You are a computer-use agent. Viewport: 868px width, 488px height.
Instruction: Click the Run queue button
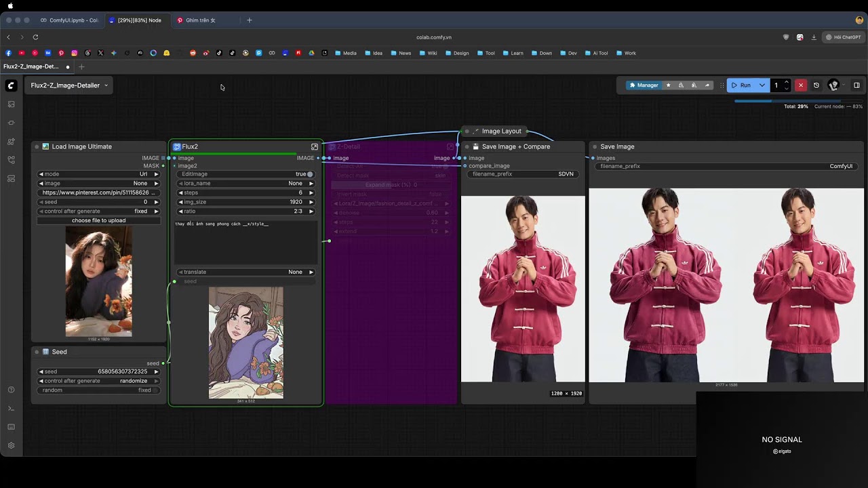click(741, 85)
